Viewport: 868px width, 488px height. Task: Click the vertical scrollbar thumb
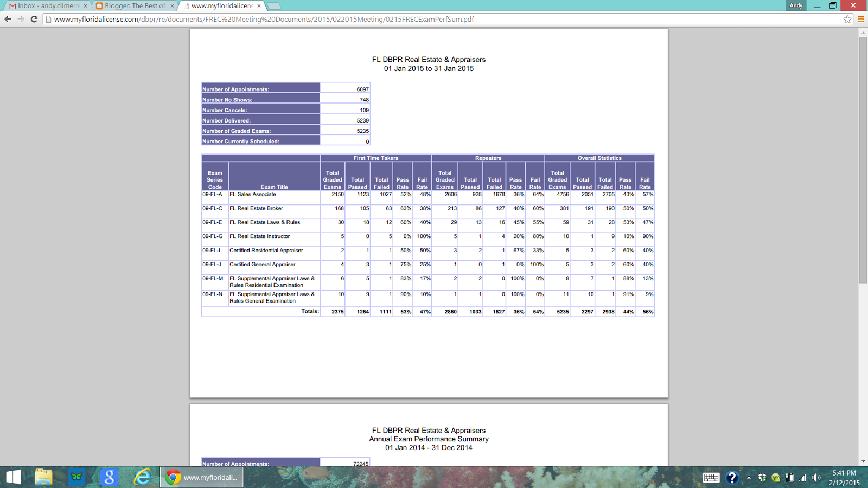(863, 160)
